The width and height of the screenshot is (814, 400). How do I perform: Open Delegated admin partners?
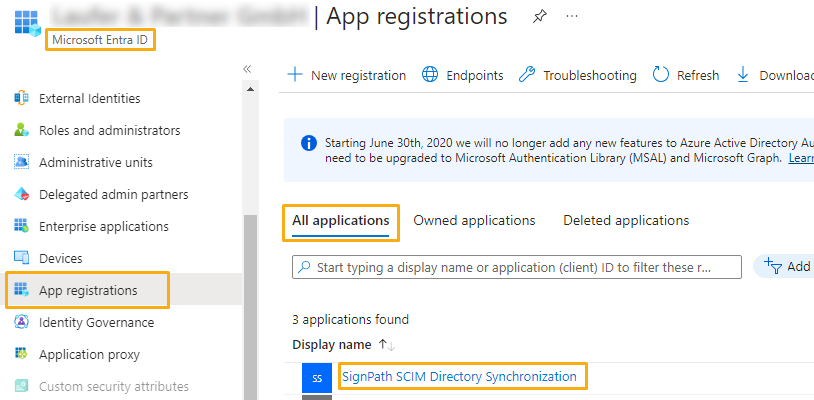coord(114,195)
